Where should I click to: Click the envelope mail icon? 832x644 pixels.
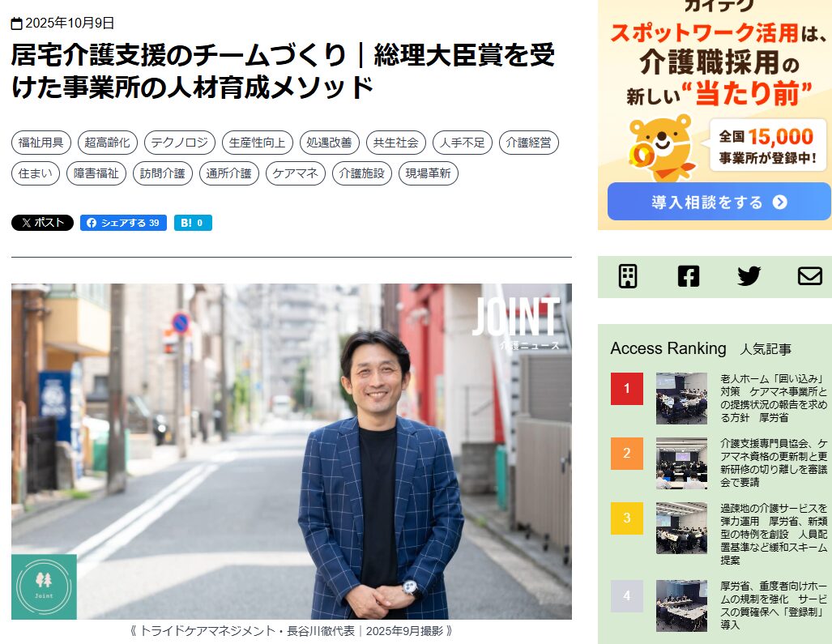[809, 276]
